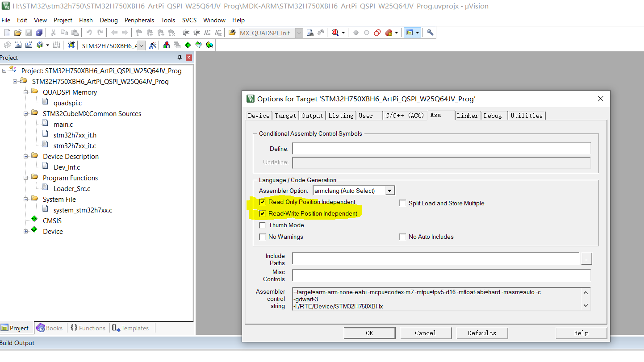
Task: Open the batch build dropdown arrow
Action: 47,45
